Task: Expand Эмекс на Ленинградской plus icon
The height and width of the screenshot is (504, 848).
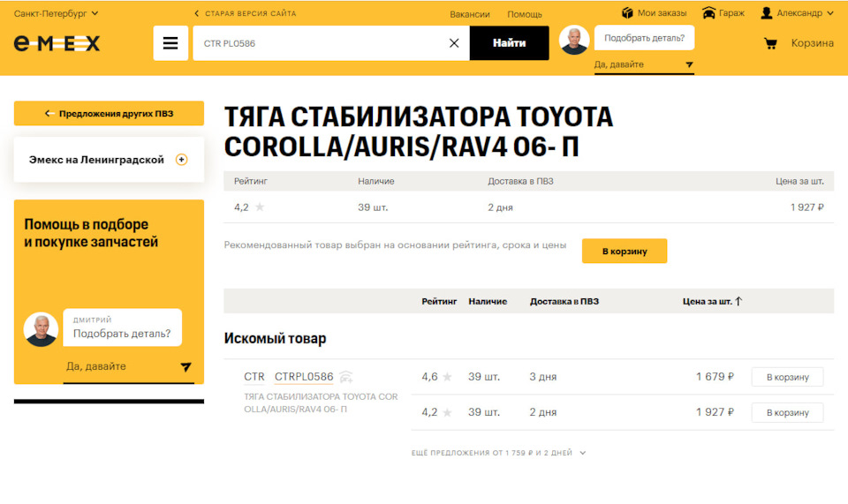Action: coord(182,160)
